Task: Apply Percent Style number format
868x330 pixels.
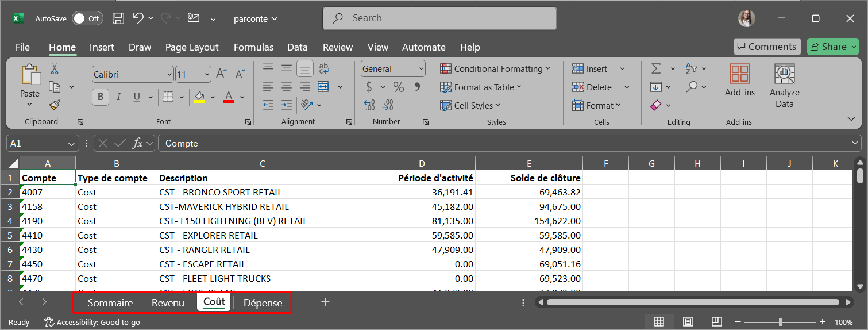Action: click(x=399, y=87)
